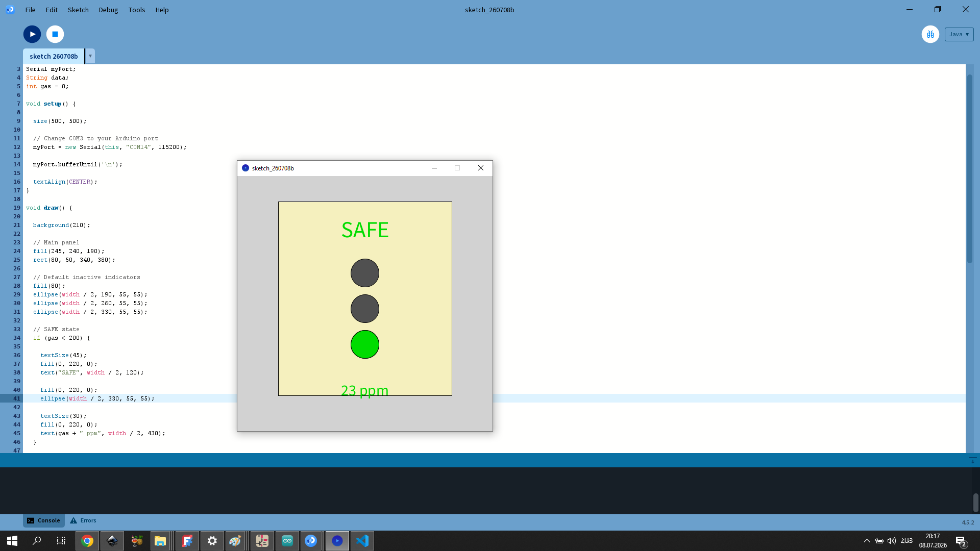Open the Windows Start menu
980x551 pixels.
12,541
